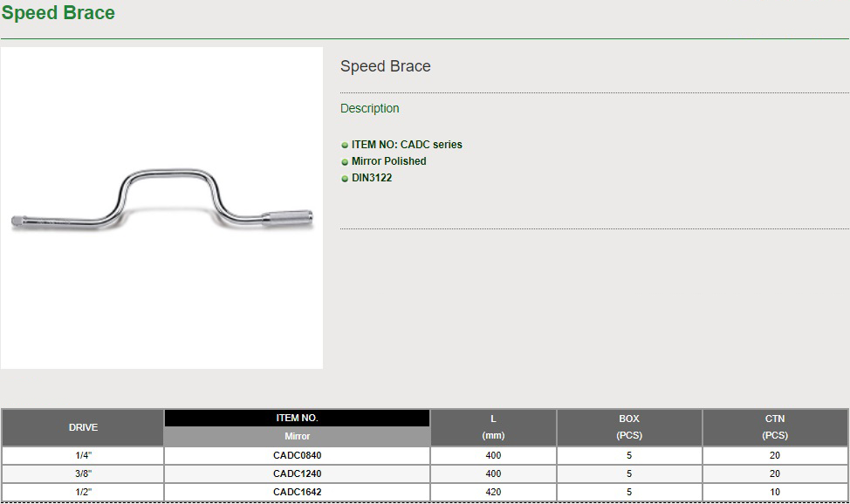Viewport: 850px width, 504px height.
Task: Click the CTN value 20 in CADC1240 row
Action: pyautogui.click(x=775, y=473)
